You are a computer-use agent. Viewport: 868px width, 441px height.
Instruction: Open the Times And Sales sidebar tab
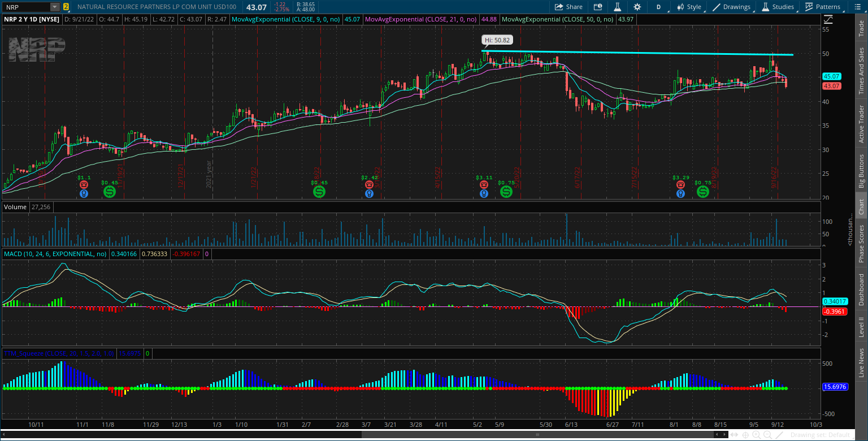click(x=861, y=71)
